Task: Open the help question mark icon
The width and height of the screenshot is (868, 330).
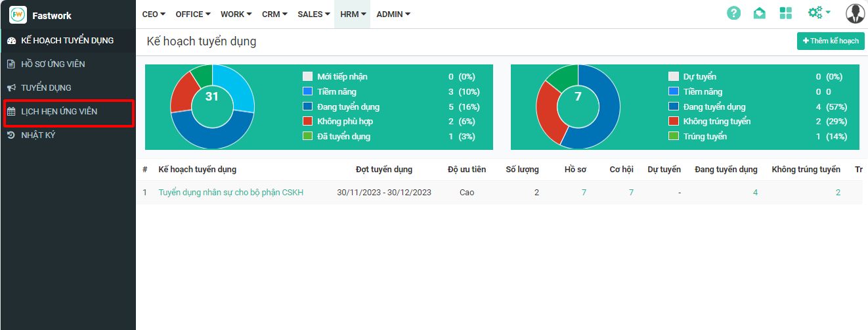Action: coord(733,13)
